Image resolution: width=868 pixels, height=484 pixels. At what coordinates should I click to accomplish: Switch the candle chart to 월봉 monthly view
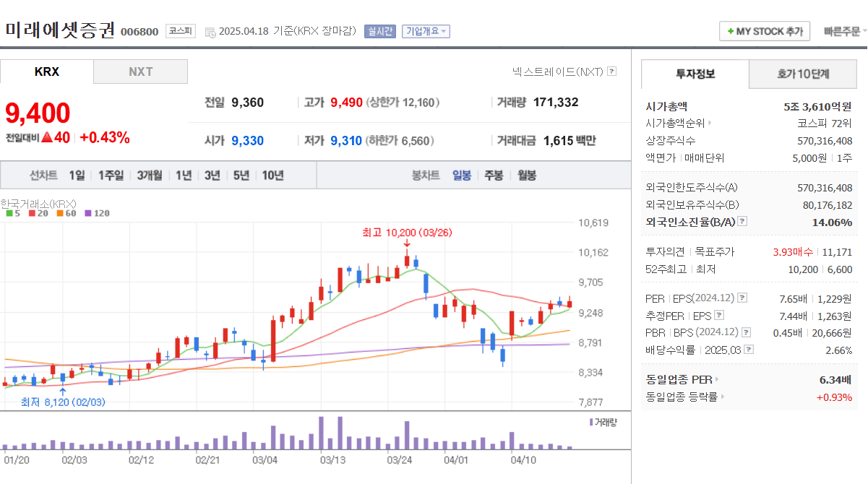525,176
